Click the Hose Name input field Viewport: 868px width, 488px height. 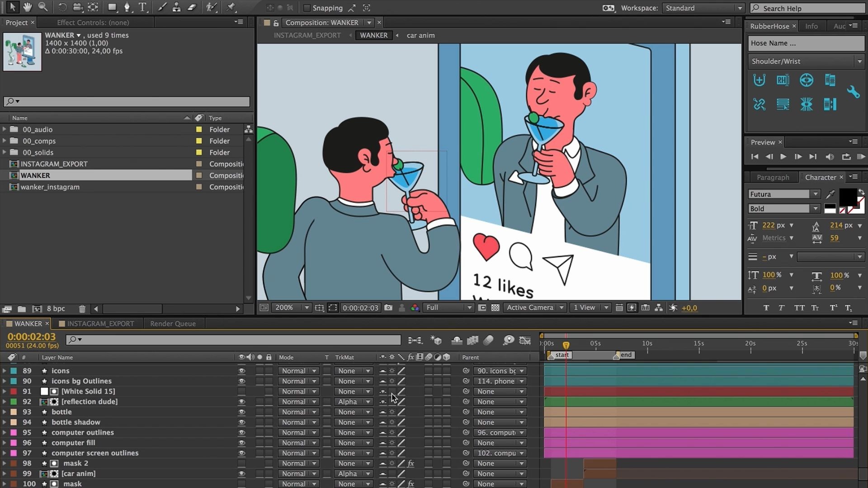click(x=805, y=43)
